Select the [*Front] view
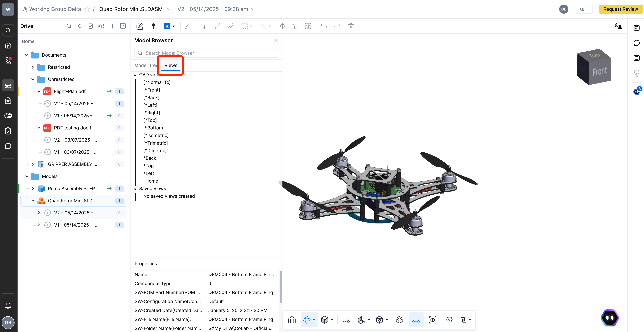The height and width of the screenshot is (332, 644). pos(151,90)
